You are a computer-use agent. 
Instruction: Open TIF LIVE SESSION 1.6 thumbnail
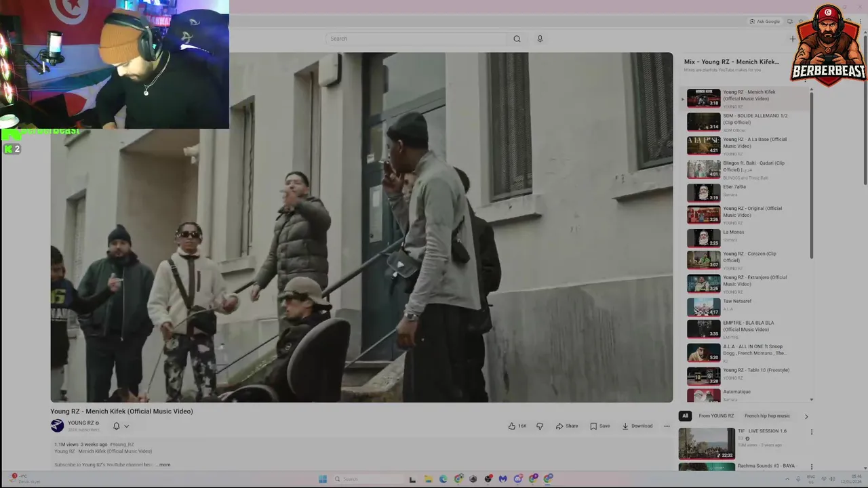pos(707,443)
